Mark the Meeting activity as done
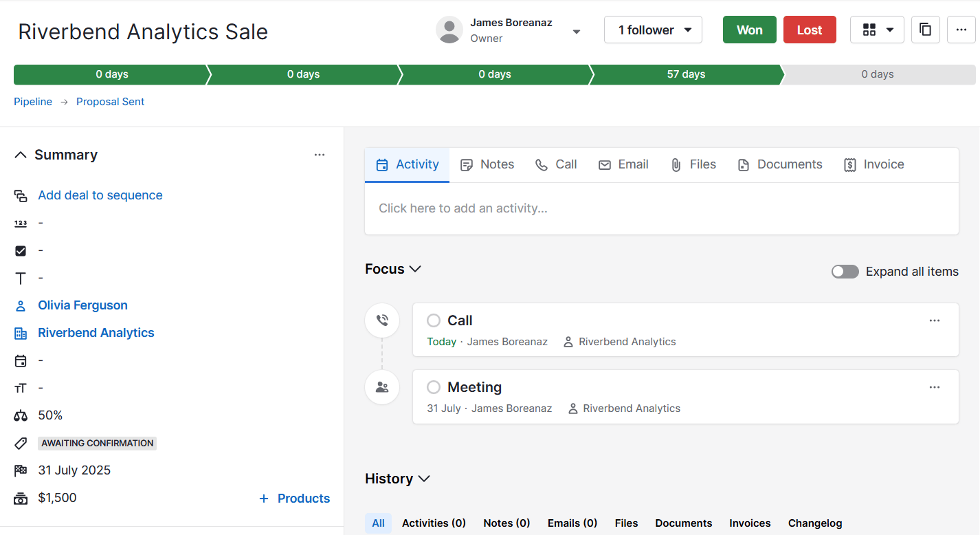The width and height of the screenshot is (980, 535). (434, 387)
